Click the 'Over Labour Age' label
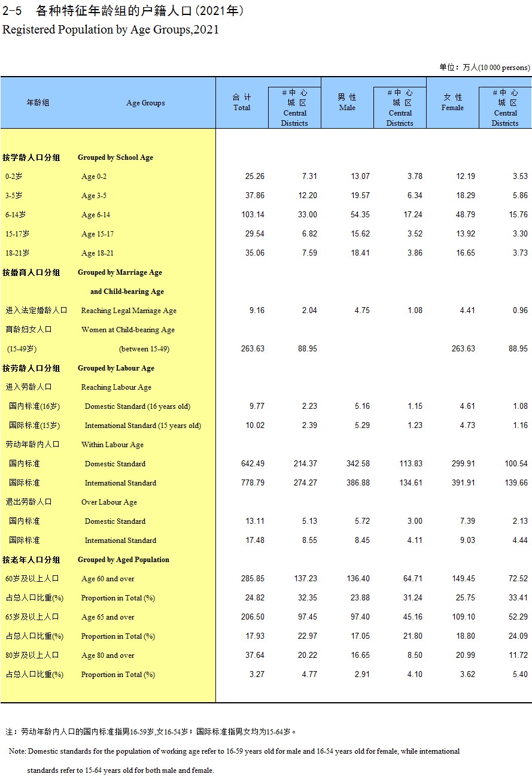 [109, 502]
